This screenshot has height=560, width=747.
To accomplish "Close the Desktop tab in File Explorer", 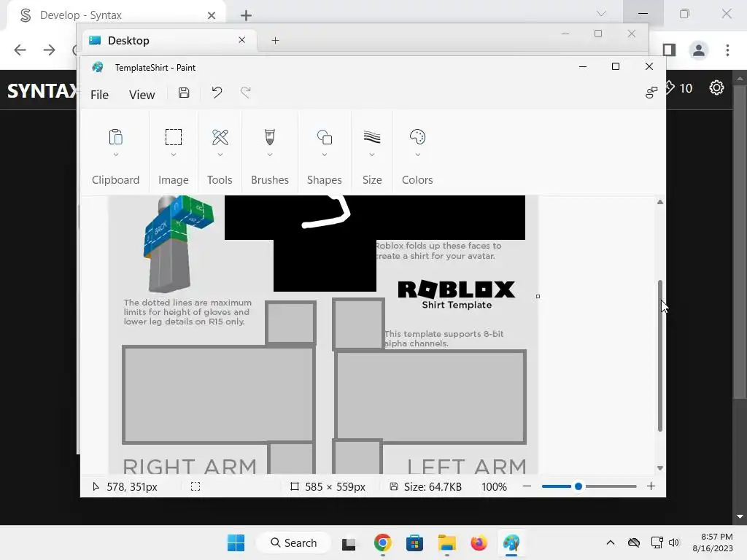I will pos(241,40).
